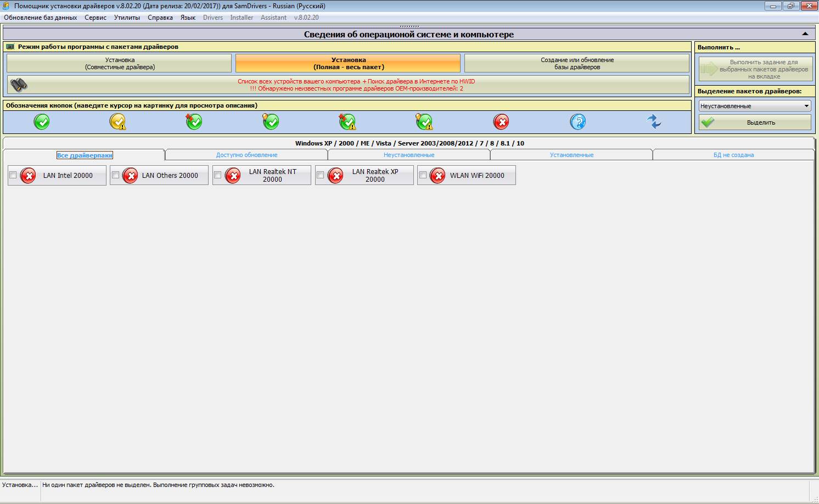Open the Язык menu
The image size is (819, 504).
tap(188, 18)
